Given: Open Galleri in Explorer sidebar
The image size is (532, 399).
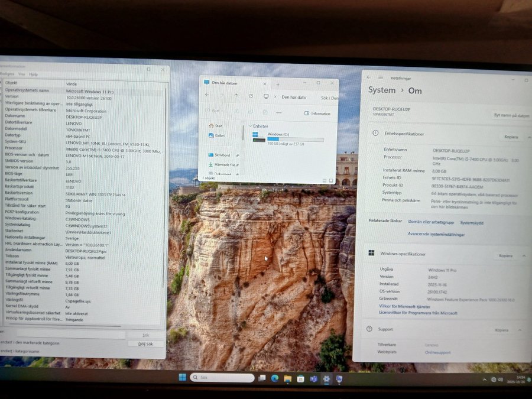Looking at the screenshot, I should (219, 135).
